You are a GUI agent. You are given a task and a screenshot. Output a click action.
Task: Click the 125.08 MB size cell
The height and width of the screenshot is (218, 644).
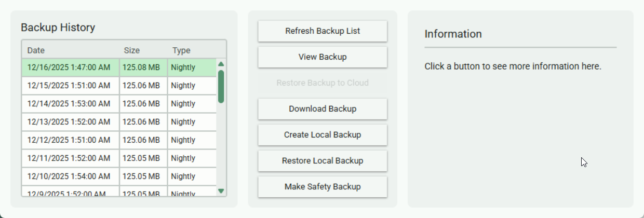coord(141,67)
